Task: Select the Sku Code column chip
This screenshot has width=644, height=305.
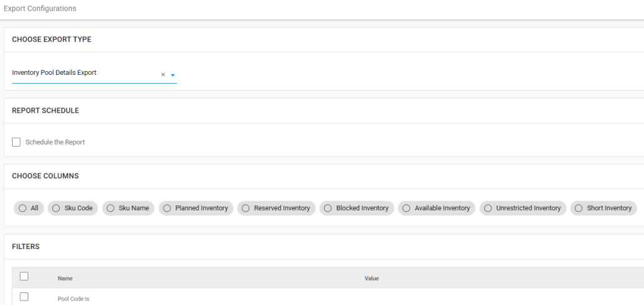Action: tap(73, 208)
